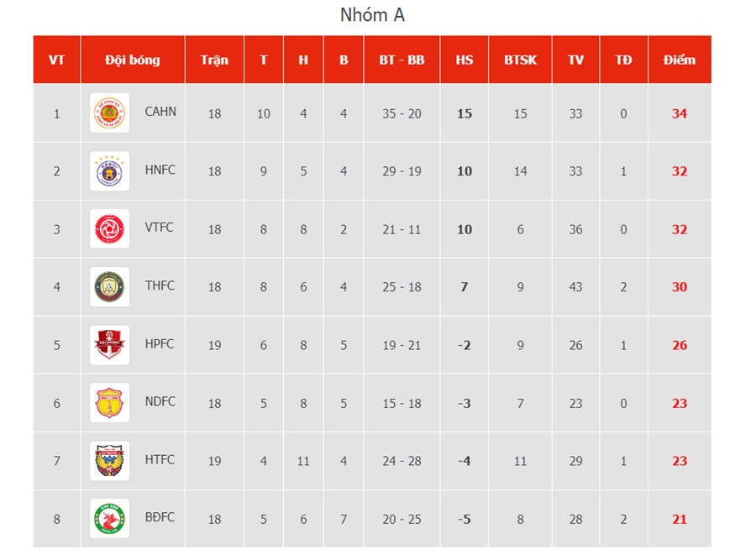The image size is (756, 560).
Task: Select the BT - BB column header
Action: click(402, 60)
